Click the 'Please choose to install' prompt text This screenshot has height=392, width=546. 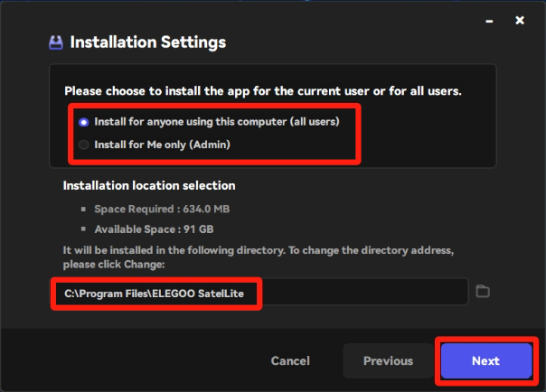[262, 91]
